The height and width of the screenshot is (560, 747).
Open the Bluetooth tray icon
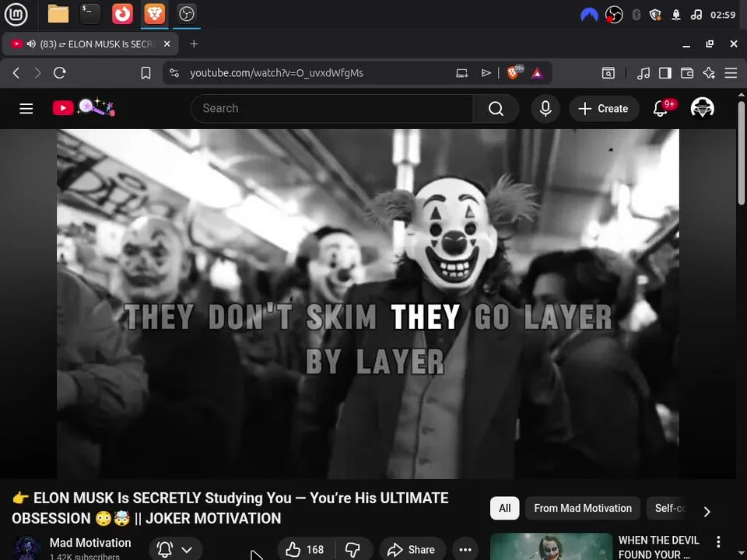tap(636, 15)
